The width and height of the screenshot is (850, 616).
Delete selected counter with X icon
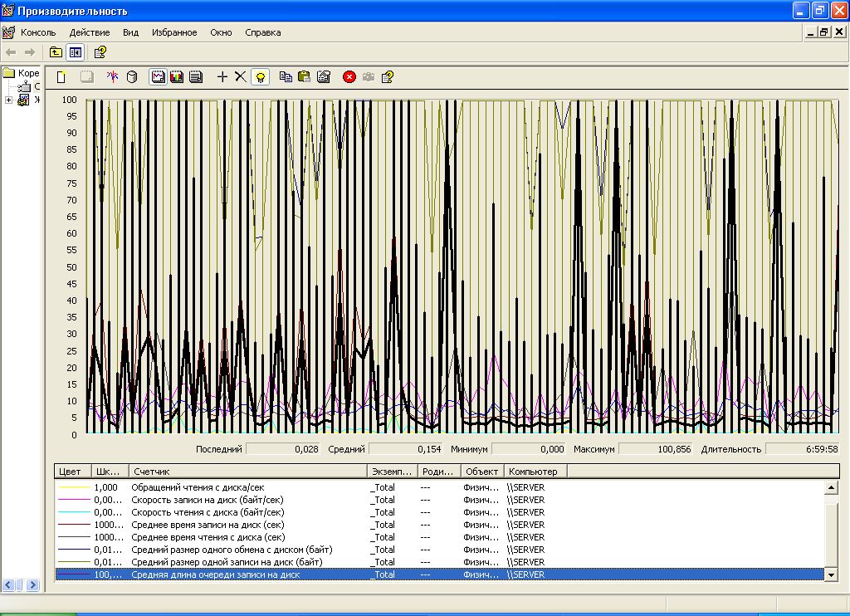click(x=240, y=77)
